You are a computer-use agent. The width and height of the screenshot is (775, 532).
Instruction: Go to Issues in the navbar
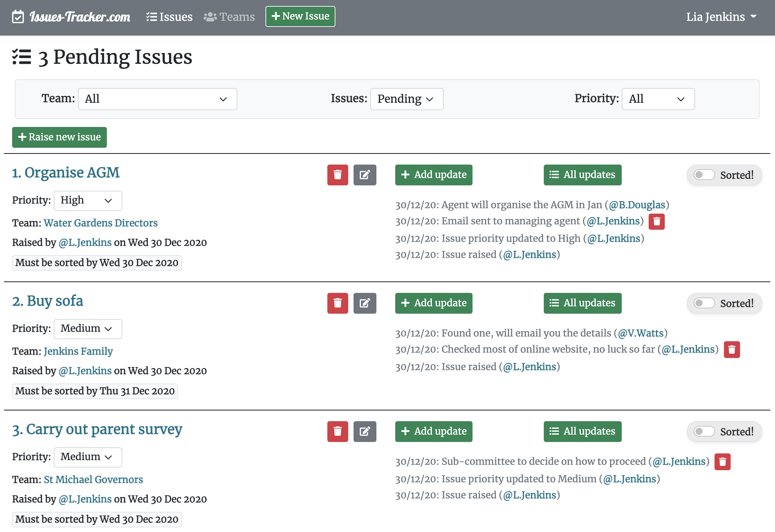click(x=169, y=17)
